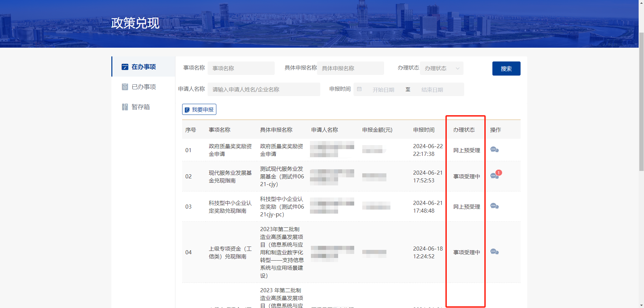Click into the 事项名称 search field
This screenshot has width=644, height=308.
click(x=241, y=68)
